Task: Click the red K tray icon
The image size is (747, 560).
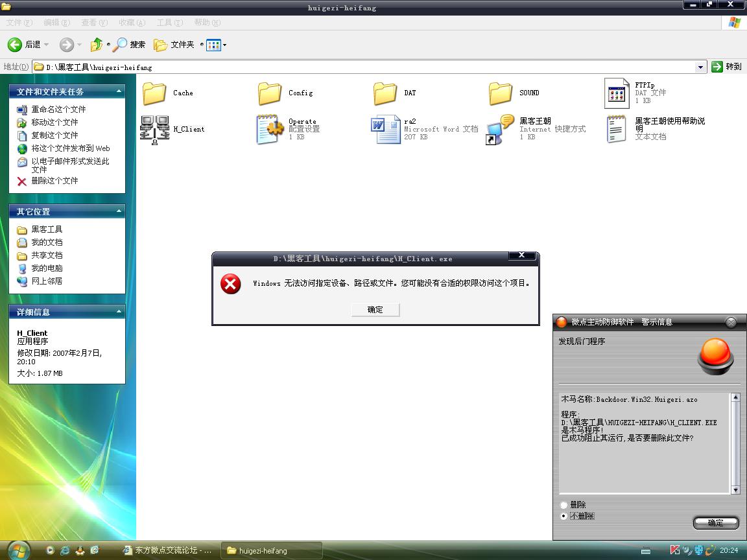Action: coord(674,550)
